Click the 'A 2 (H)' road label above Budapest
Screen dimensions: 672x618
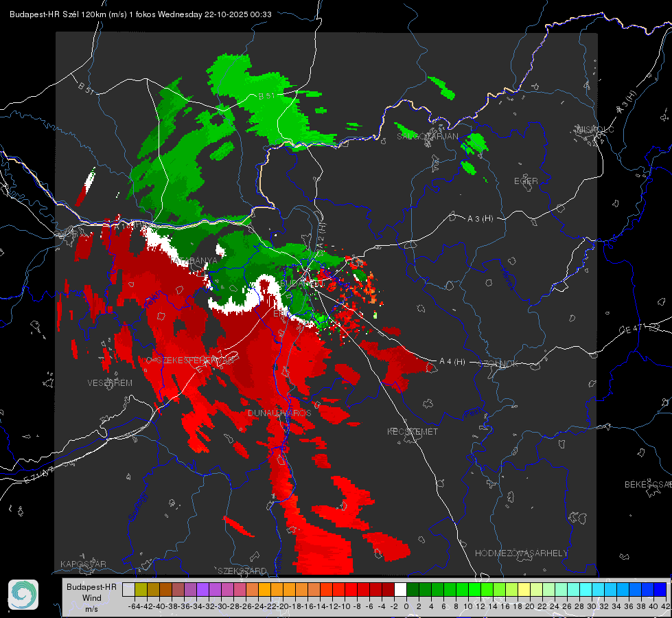tap(323, 235)
